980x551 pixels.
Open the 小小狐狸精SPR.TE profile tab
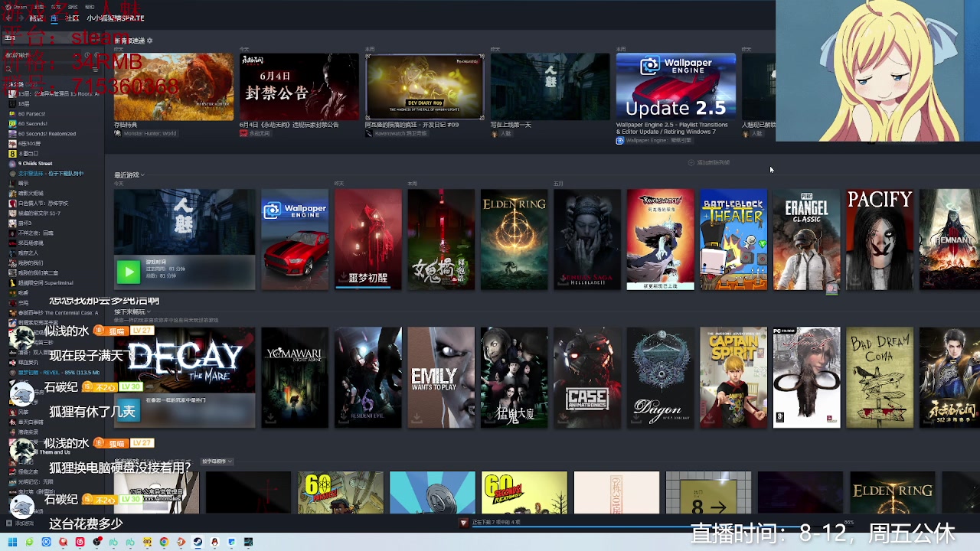tap(115, 18)
